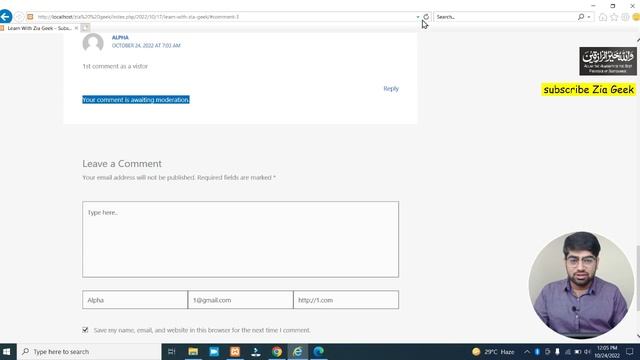Select the Learn With Zia Geek tab

[39, 28]
